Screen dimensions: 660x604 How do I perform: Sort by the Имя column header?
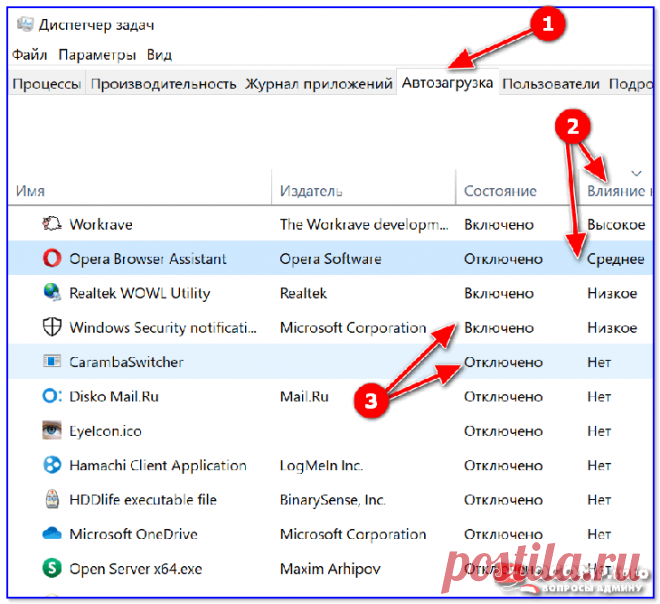tap(30, 191)
